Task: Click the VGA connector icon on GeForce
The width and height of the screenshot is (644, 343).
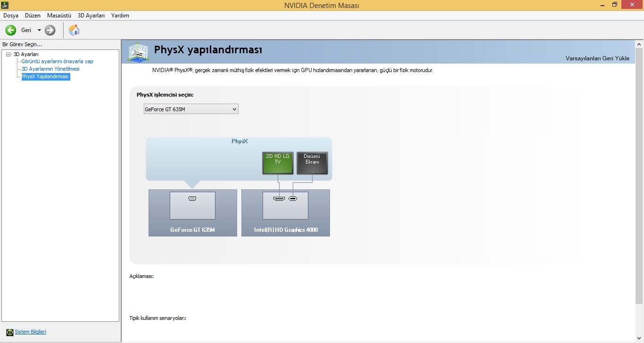Action: point(192,198)
